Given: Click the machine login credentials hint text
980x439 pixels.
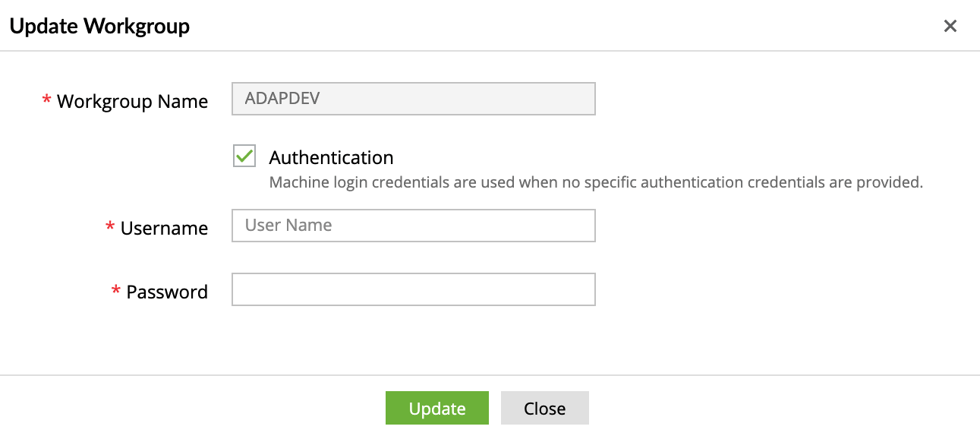Looking at the screenshot, I should tap(595, 182).
